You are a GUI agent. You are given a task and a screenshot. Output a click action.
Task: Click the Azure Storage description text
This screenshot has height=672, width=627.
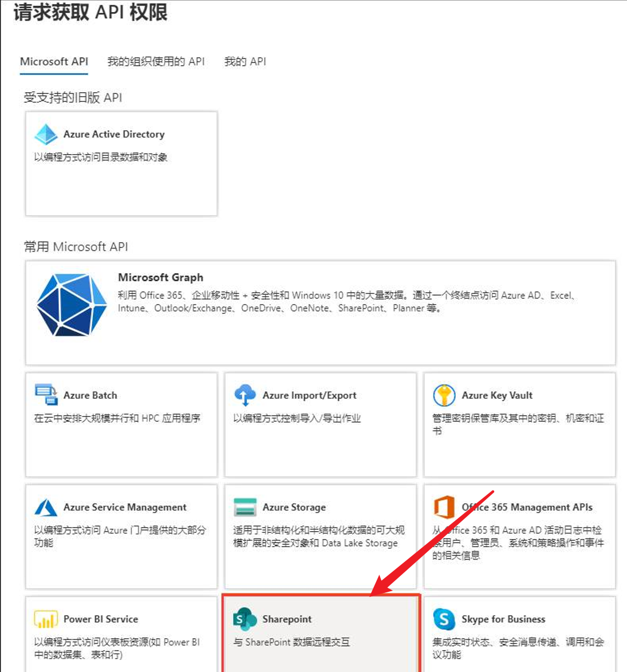point(319,537)
